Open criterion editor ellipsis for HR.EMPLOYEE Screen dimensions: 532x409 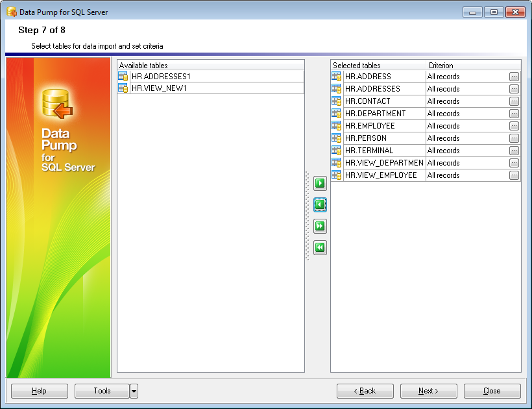tap(513, 125)
